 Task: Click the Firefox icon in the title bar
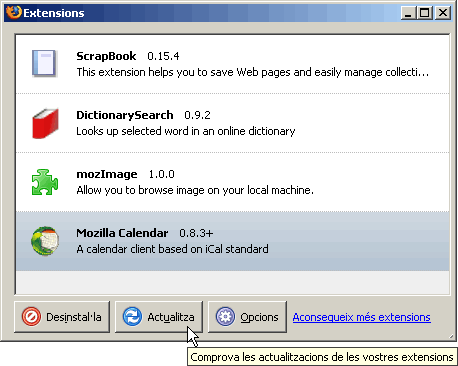pyautogui.click(x=14, y=13)
